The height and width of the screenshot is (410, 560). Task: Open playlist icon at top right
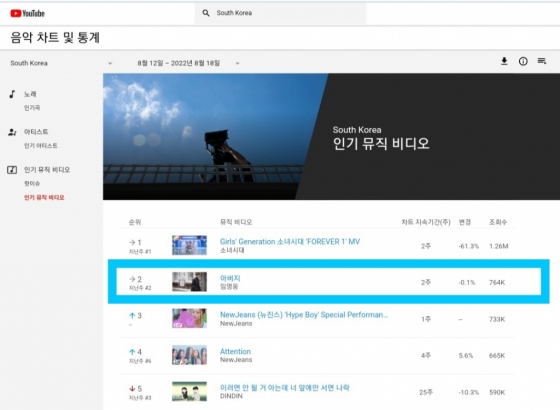pyautogui.click(x=542, y=61)
